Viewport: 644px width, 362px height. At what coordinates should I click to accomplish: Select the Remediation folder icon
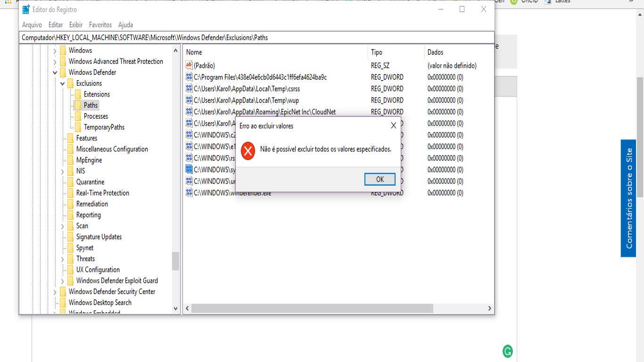(x=70, y=204)
